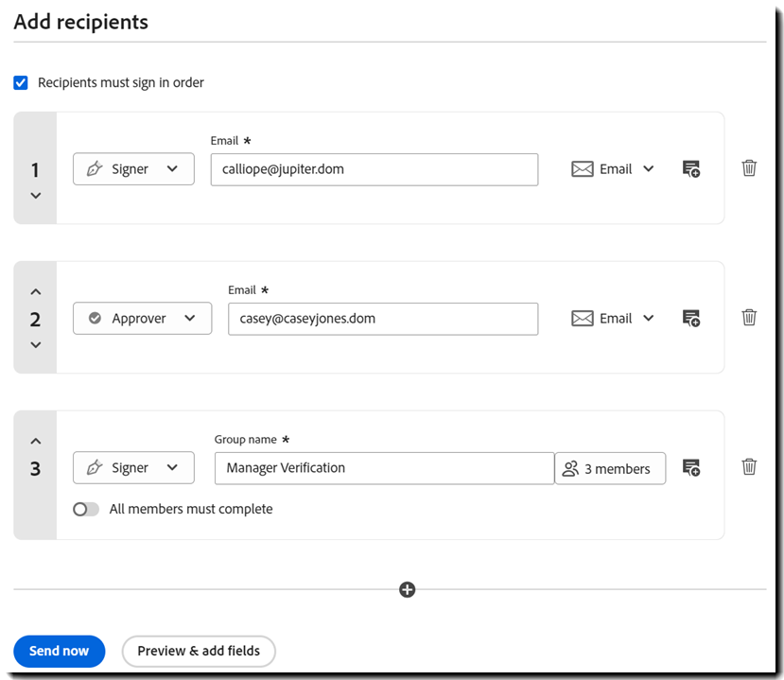Uncheck Recipients must sign in order

pyautogui.click(x=21, y=82)
